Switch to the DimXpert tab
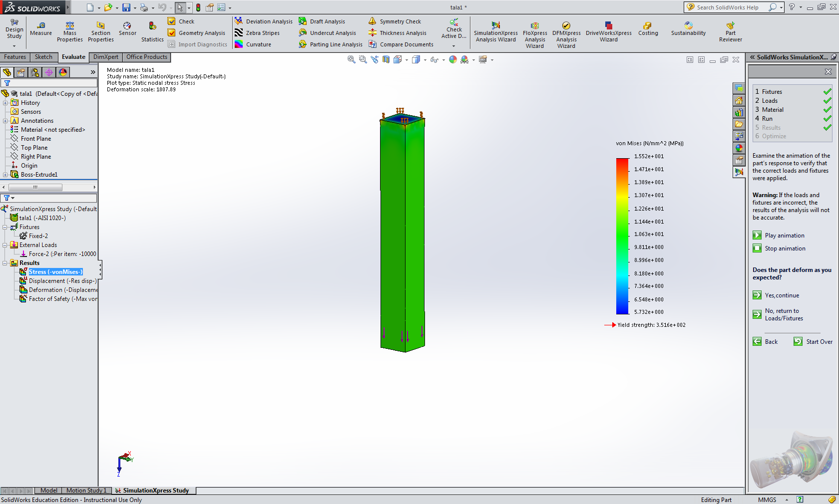Viewport: 839px width, 504px height. [106, 57]
